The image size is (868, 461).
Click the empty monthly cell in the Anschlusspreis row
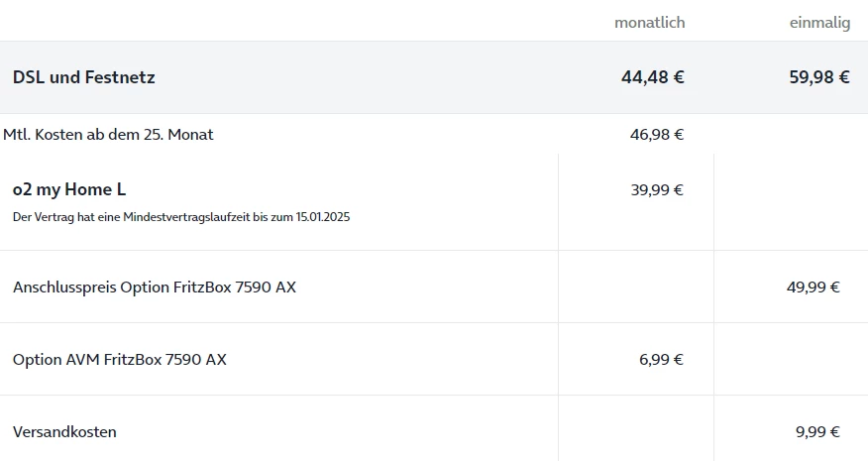coord(635,288)
